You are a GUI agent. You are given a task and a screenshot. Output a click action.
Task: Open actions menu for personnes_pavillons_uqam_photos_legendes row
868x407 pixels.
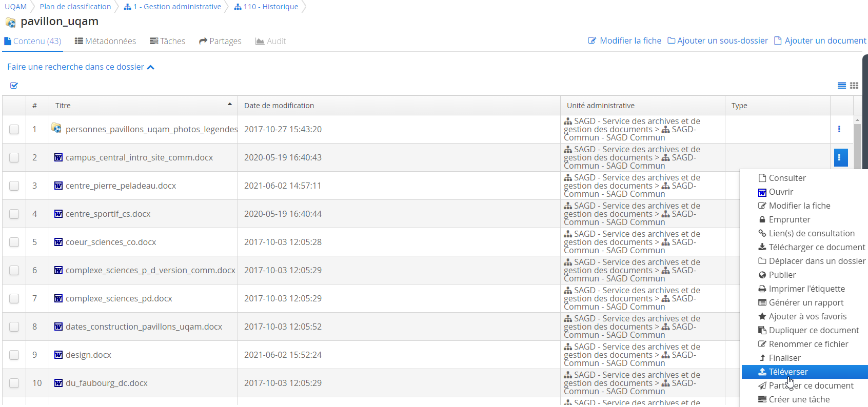tap(839, 129)
